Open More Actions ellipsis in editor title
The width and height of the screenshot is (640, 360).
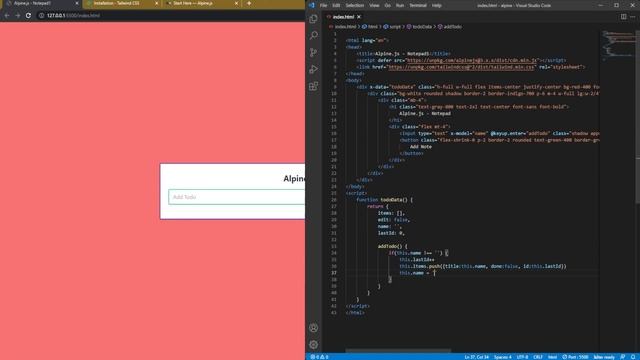(633, 17)
